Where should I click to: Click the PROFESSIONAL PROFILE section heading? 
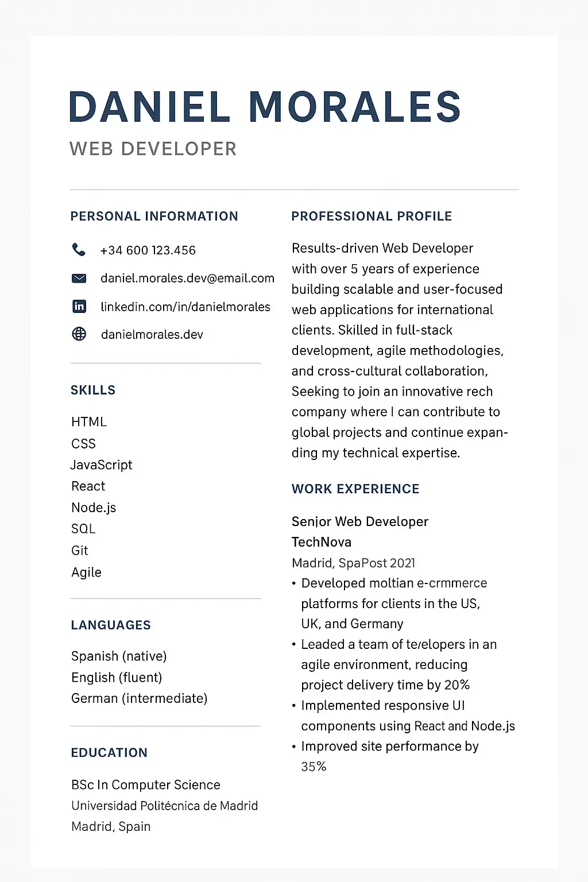372,216
